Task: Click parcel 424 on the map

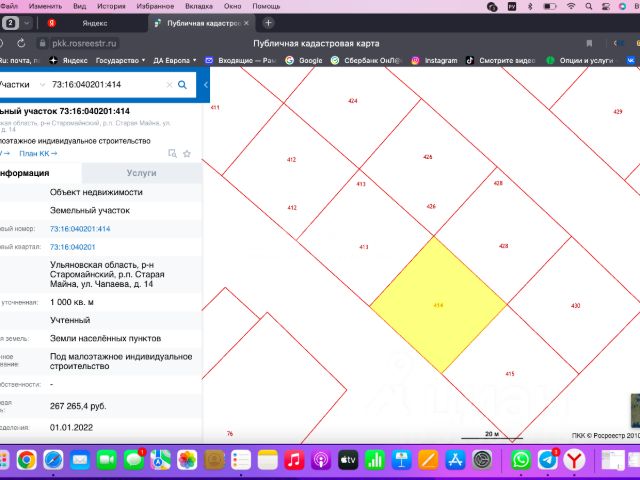Action: pos(353,100)
